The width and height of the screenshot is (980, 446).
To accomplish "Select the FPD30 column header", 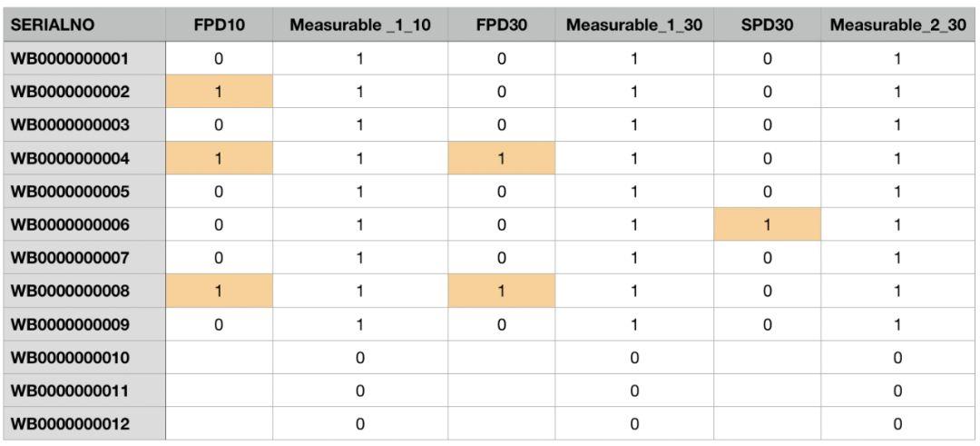I will pyautogui.click(x=502, y=25).
